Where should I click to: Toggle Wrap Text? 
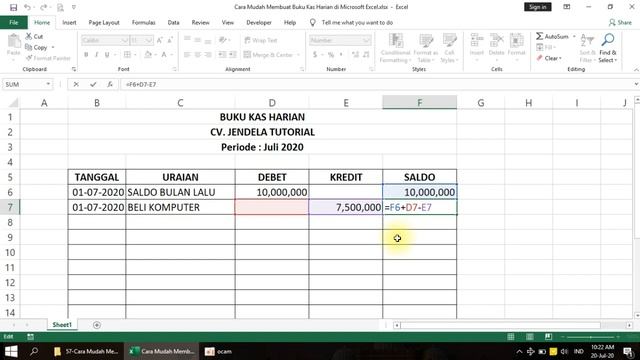click(260, 40)
